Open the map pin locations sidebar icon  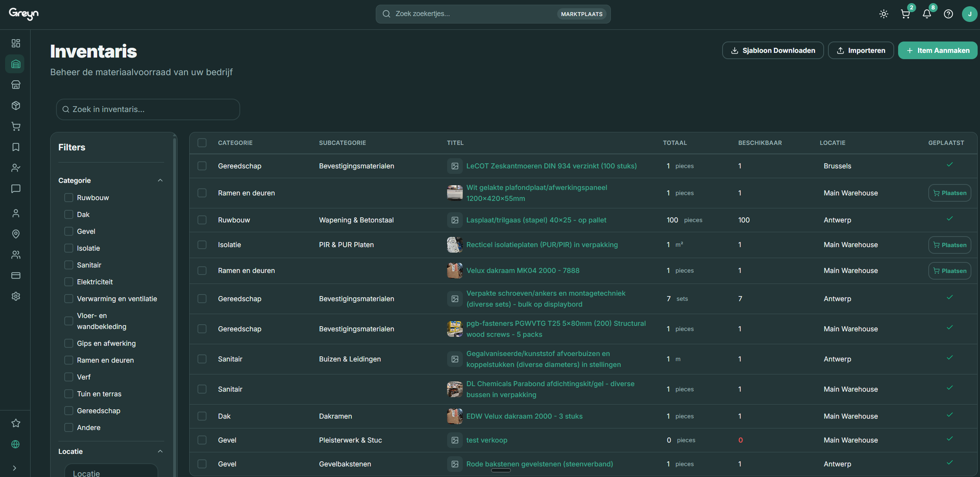[x=16, y=234]
